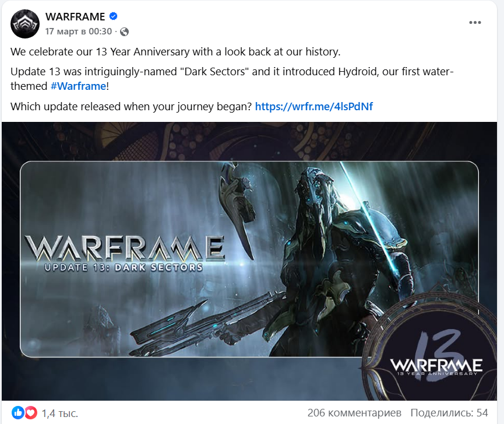
Task: Click the blue Like reaction icon
Action: pyautogui.click(x=18, y=413)
